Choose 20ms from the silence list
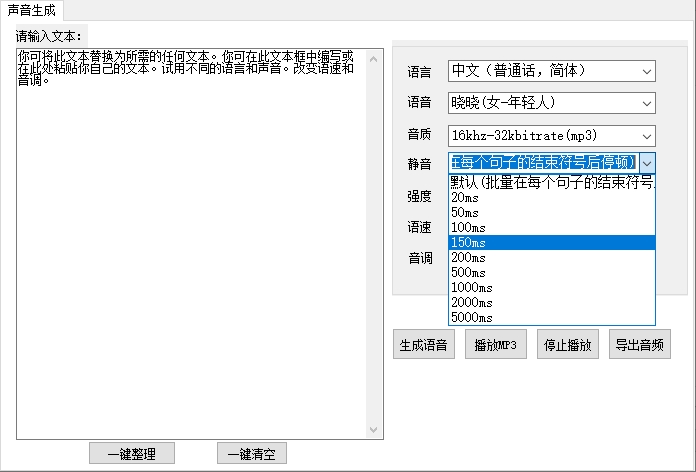Image resolution: width=696 pixels, height=472 pixels. [x=551, y=198]
